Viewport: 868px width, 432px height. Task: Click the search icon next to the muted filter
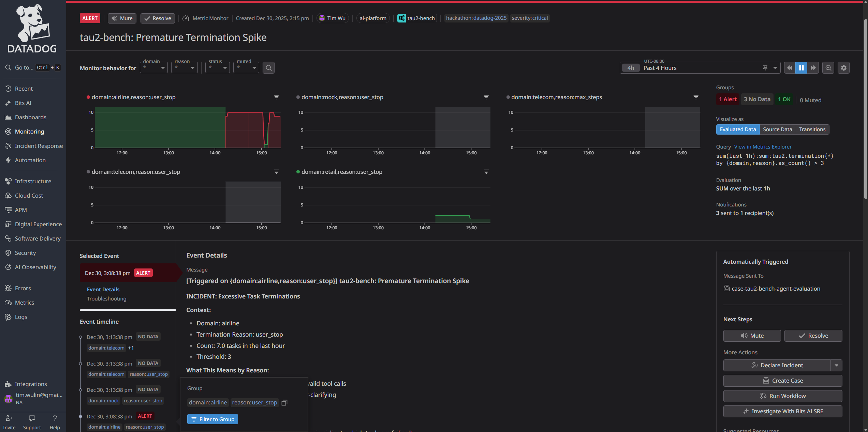coord(268,68)
